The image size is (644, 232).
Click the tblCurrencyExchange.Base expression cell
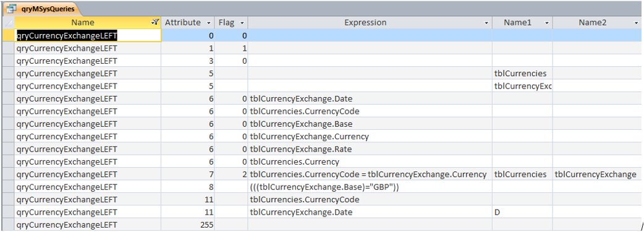(370, 124)
